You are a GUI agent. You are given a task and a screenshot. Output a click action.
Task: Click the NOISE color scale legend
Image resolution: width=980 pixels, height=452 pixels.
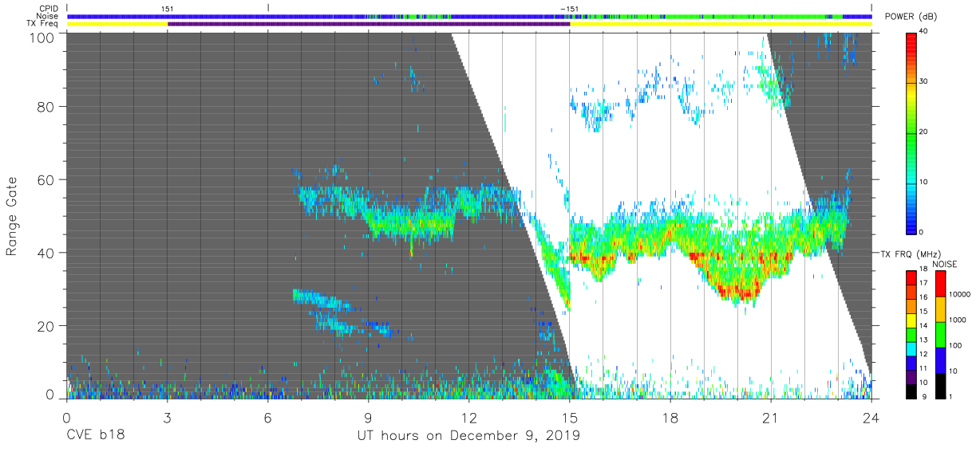tap(940, 335)
